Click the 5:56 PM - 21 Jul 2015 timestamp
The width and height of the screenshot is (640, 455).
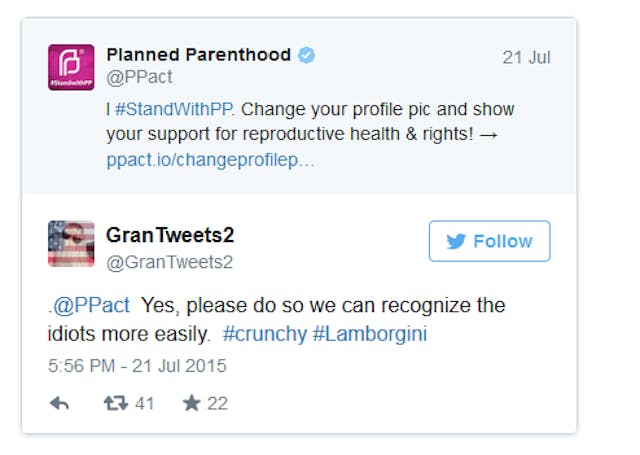click(x=137, y=365)
